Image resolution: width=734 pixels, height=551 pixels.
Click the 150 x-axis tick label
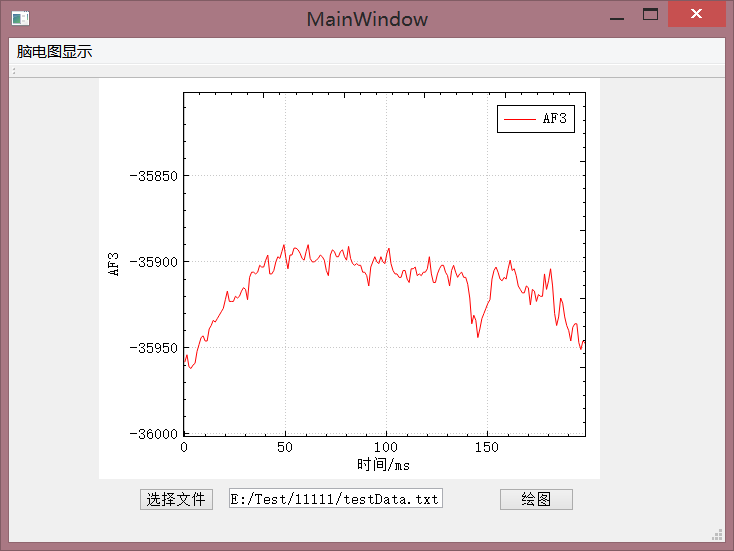pyautogui.click(x=487, y=447)
